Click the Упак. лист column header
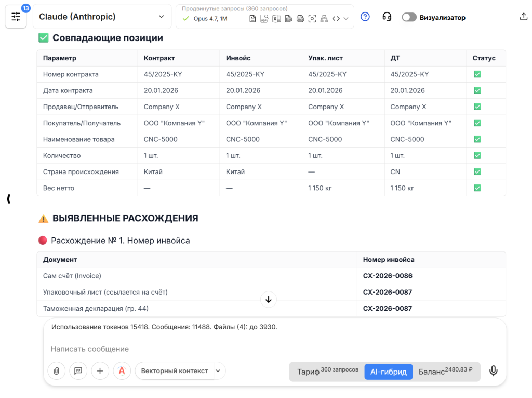Screen dimensions: 532x398 click(325, 58)
